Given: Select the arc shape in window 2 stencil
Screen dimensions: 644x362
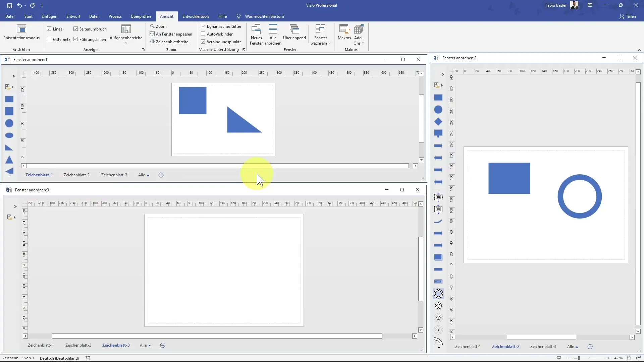Looking at the screenshot, I should (x=438, y=342).
